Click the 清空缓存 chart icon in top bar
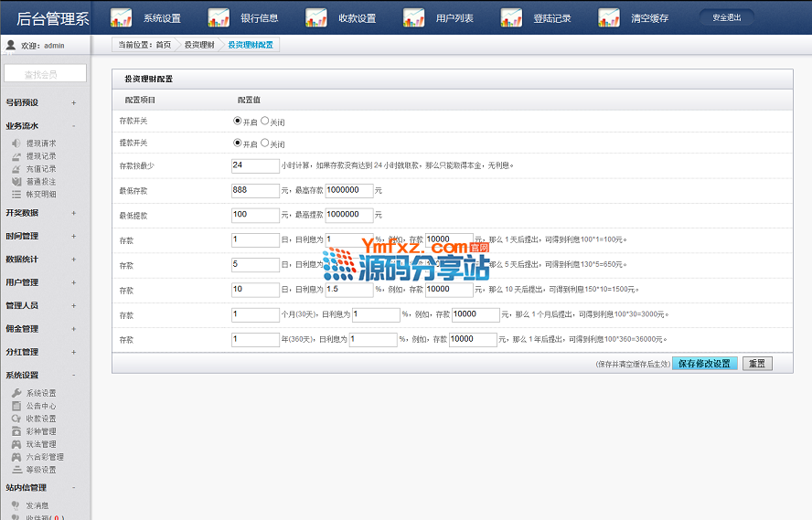 [609, 17]
